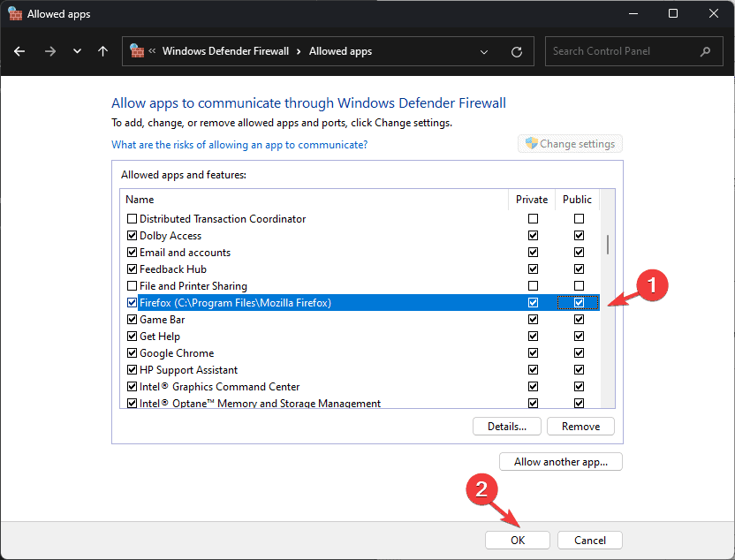
Task: Go up one level arrow
Action: tap(102, 51)
